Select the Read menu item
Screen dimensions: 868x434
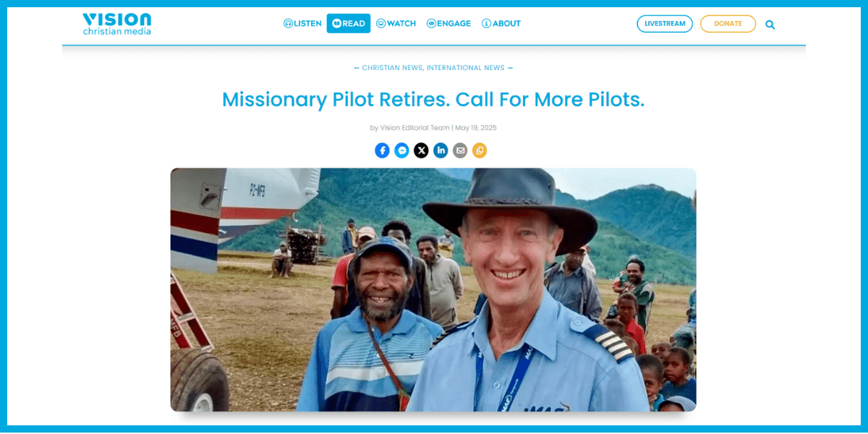(x=349, y=23)
